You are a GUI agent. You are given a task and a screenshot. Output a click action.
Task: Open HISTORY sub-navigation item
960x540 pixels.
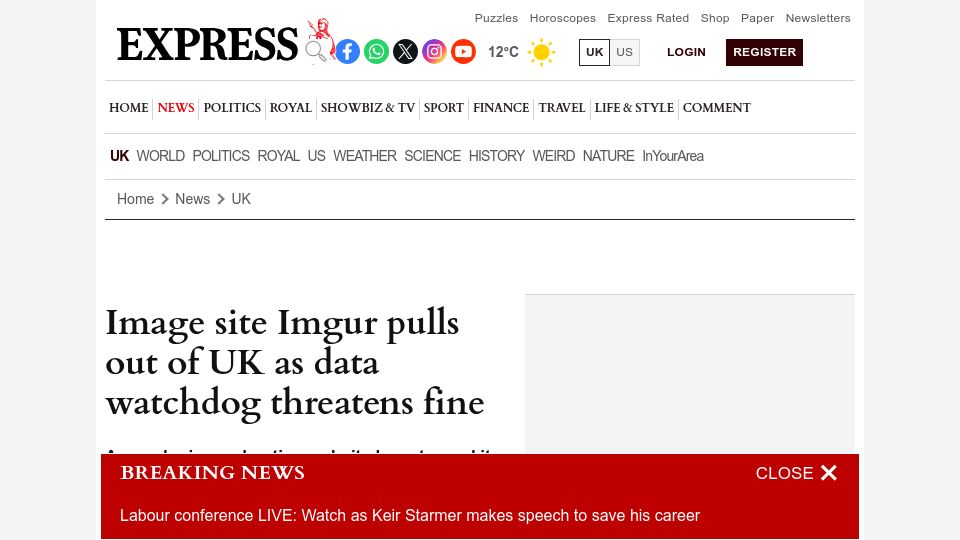(x=497, y=156)
